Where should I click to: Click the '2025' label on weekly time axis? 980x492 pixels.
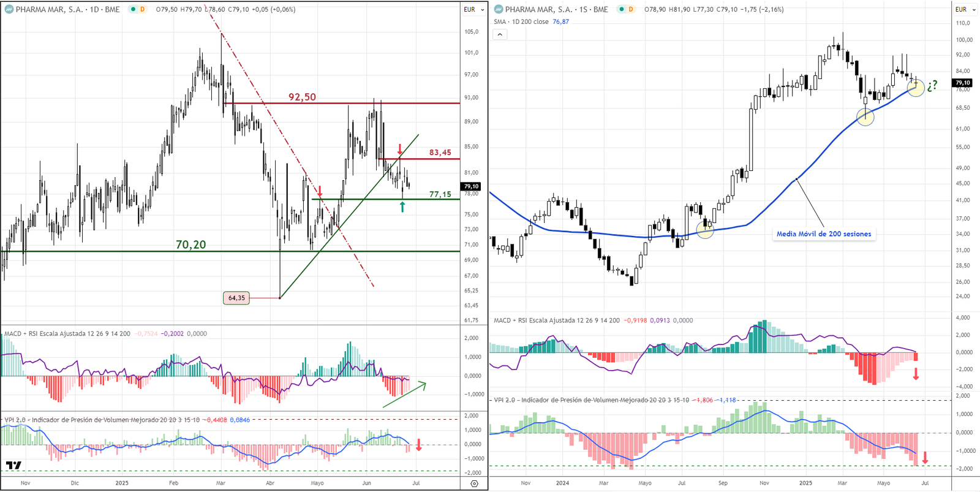pyautogui.click(x=805, y=483)
